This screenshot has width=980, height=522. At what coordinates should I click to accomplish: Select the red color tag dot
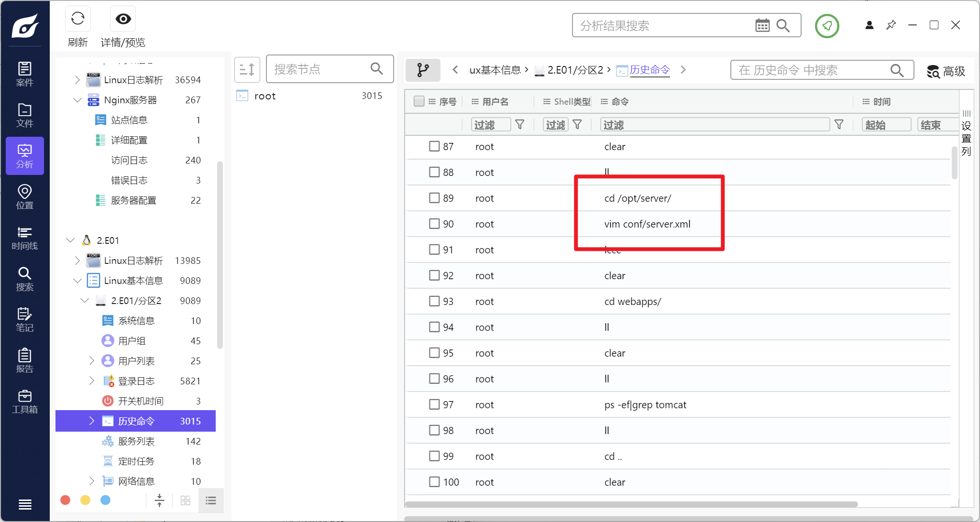click(66, 500)
